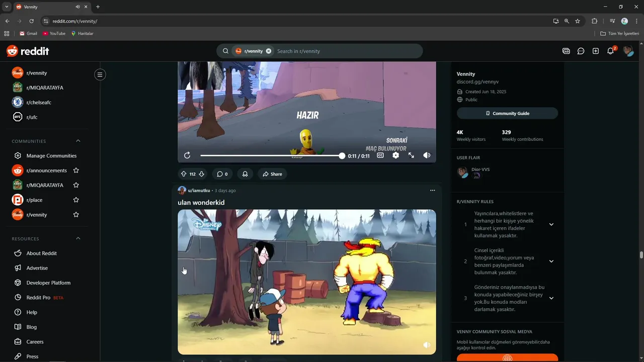Downvote the post with 112 votes
This screenshot has width=644, height=362.
click(x=201, y=174)
